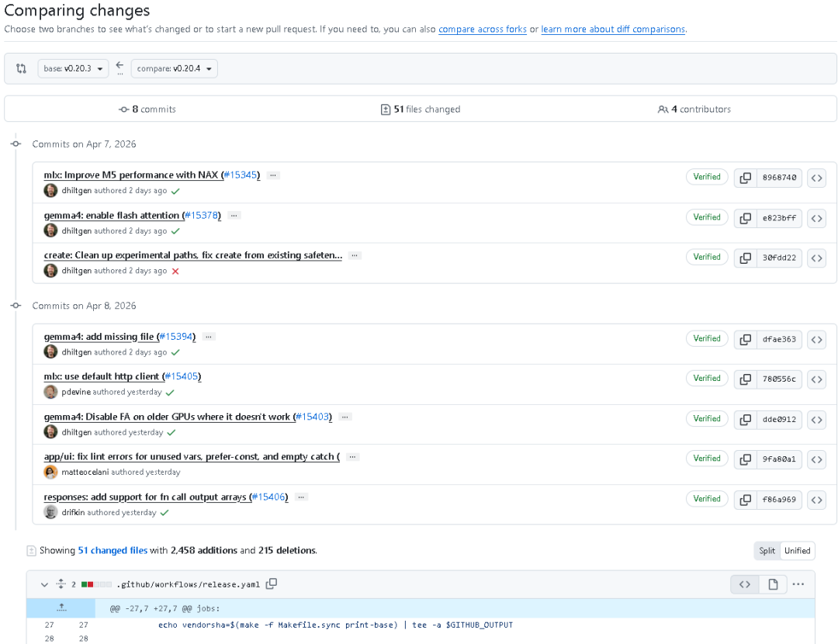Browse repository at commit e823bff
The height and width of the screenshot is (644, 838).
(x=816, y=218)
